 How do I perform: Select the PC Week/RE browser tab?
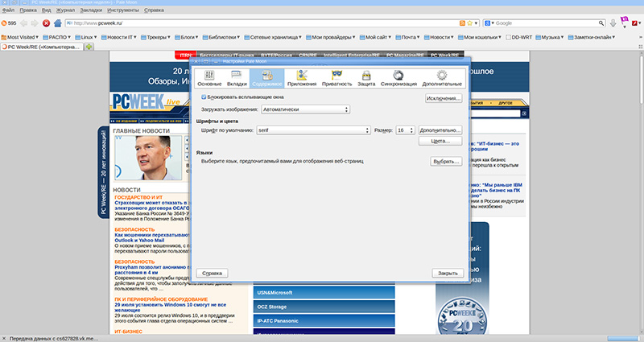(41, 47)
